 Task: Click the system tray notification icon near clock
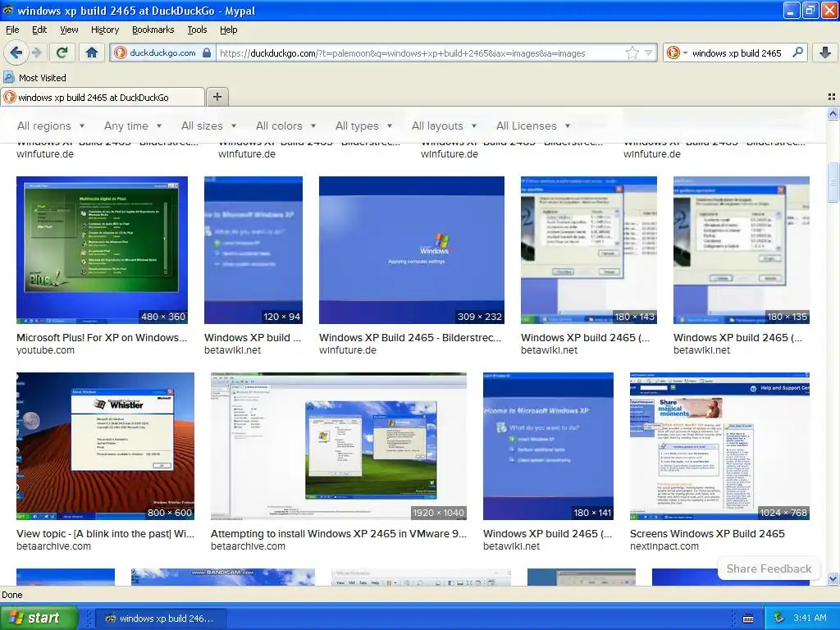coord(778,619)
